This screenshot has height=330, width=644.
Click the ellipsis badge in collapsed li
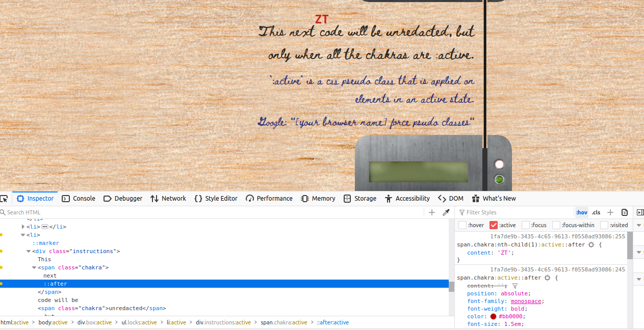click(x=45, y=227)
